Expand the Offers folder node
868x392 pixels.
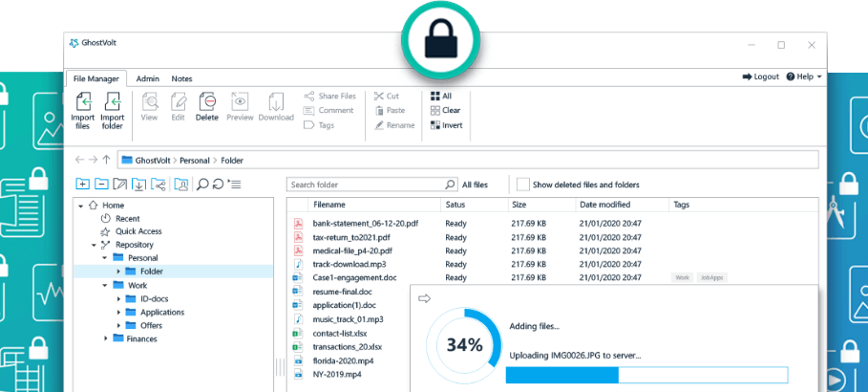click(x=117, y=325)
